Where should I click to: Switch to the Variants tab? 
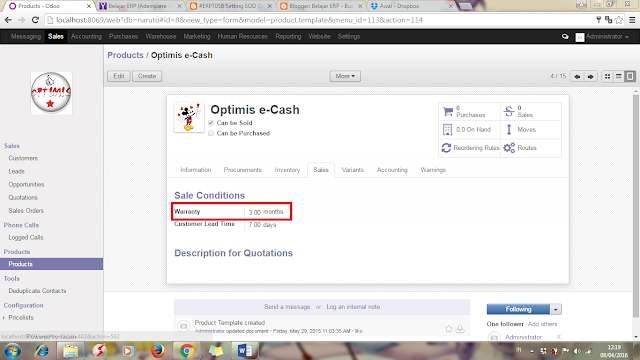coord(352,170)
